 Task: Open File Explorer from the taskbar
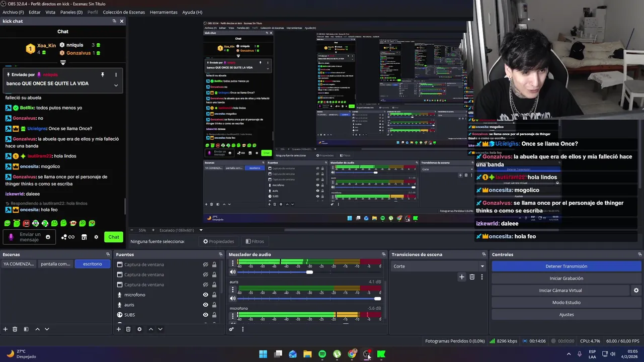coord(307,354)
